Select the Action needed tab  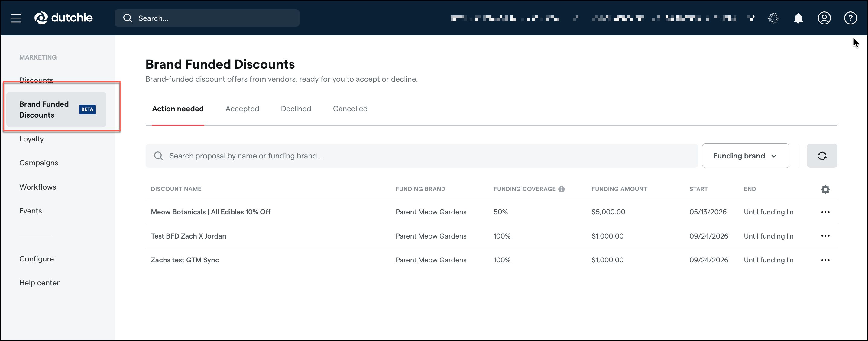[x=178, y=109]
